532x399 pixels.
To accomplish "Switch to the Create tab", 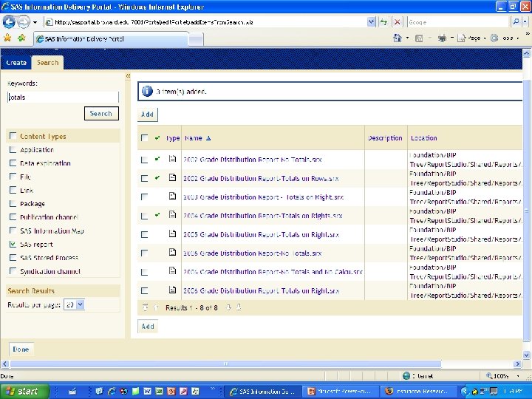I will [16, 63].
